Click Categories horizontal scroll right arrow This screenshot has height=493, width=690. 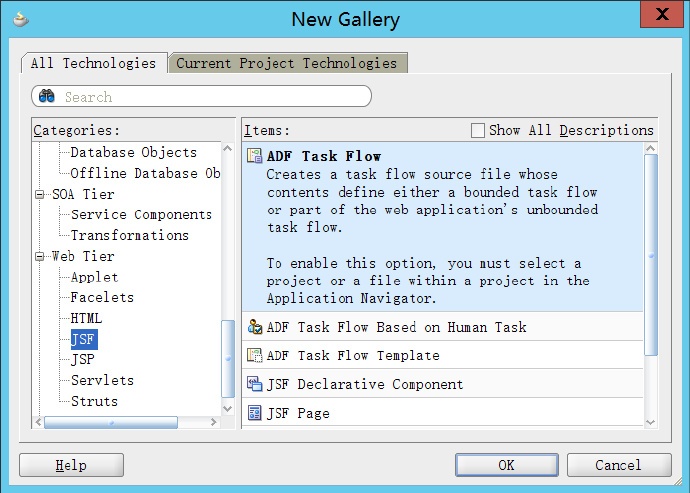[214, 423]
